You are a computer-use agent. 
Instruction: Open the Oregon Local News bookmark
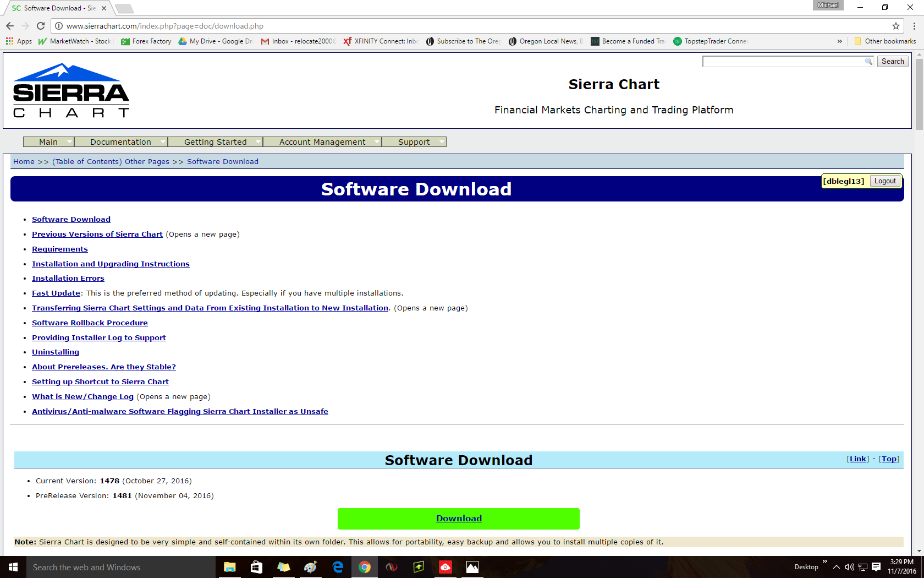coord(546,41)
